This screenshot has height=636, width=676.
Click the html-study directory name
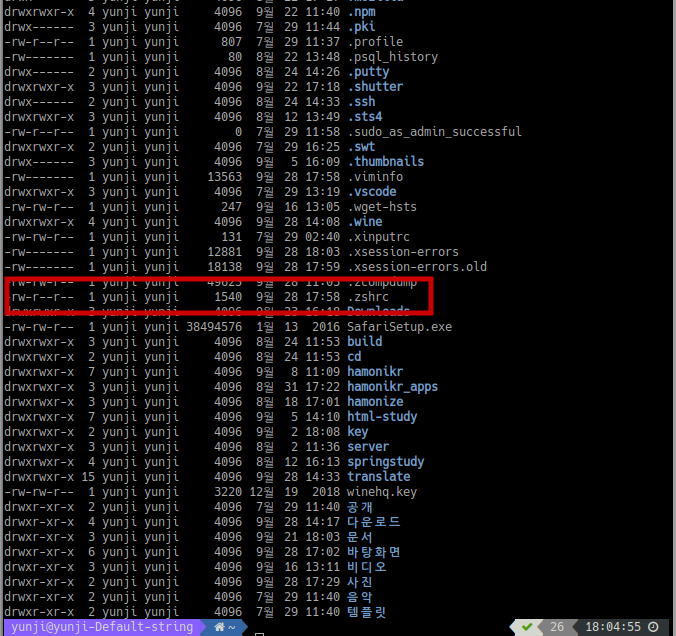click(382, 416)
